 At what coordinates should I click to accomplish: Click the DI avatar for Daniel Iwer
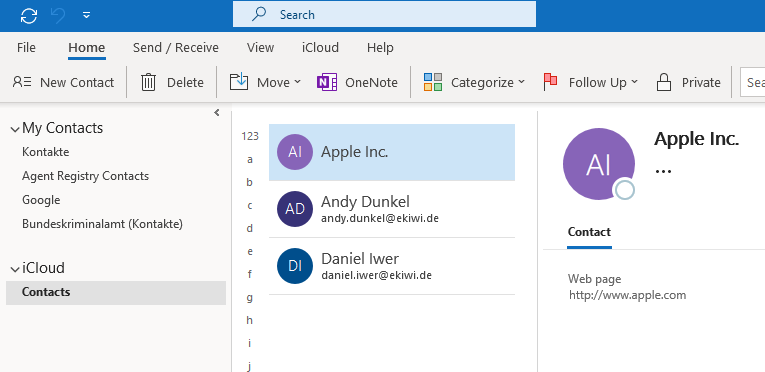(x=295, y=266)
